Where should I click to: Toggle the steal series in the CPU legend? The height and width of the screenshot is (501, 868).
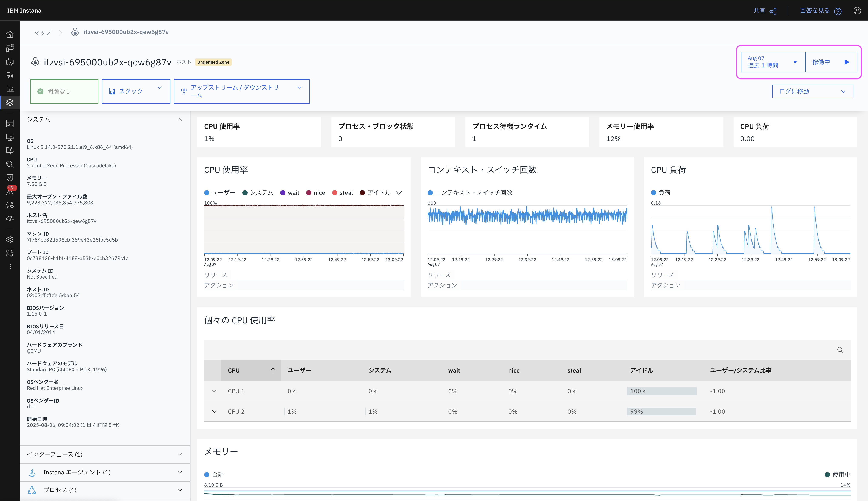tap(342, 193)
